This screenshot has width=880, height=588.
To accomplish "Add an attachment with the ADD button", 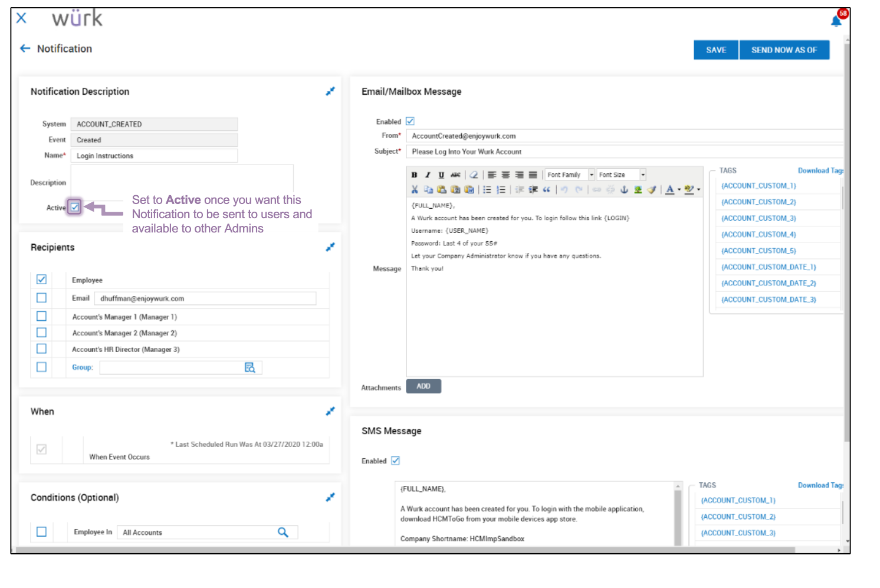I will 423,386.
